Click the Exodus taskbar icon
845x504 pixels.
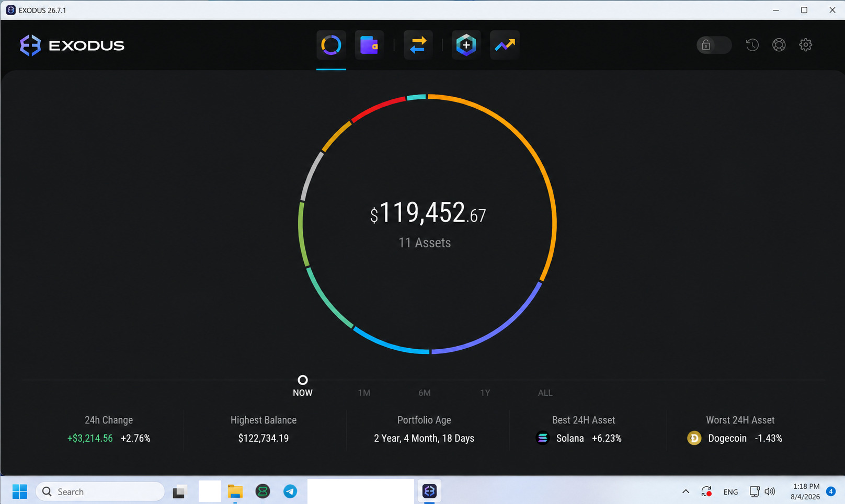pos(429,491)
